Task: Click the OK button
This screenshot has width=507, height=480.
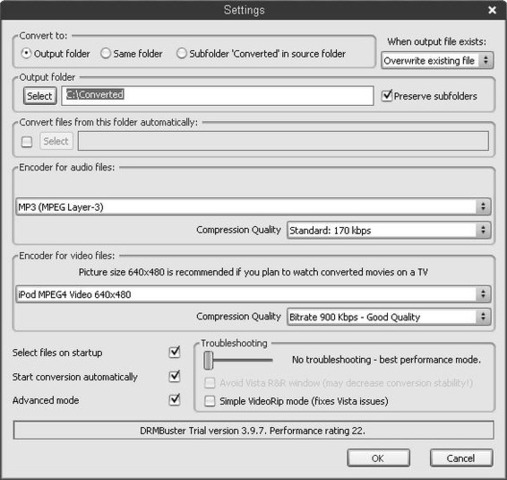Action: (x=378, y=458)
